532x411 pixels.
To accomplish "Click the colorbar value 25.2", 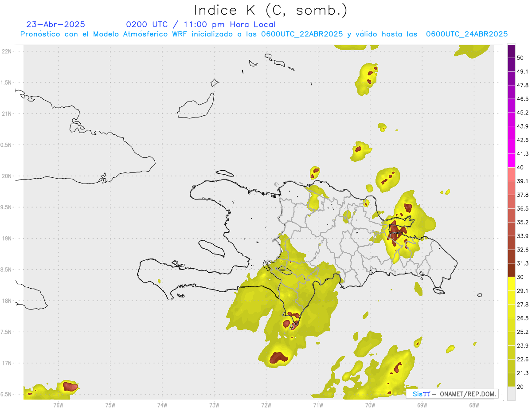I will 523,332.
